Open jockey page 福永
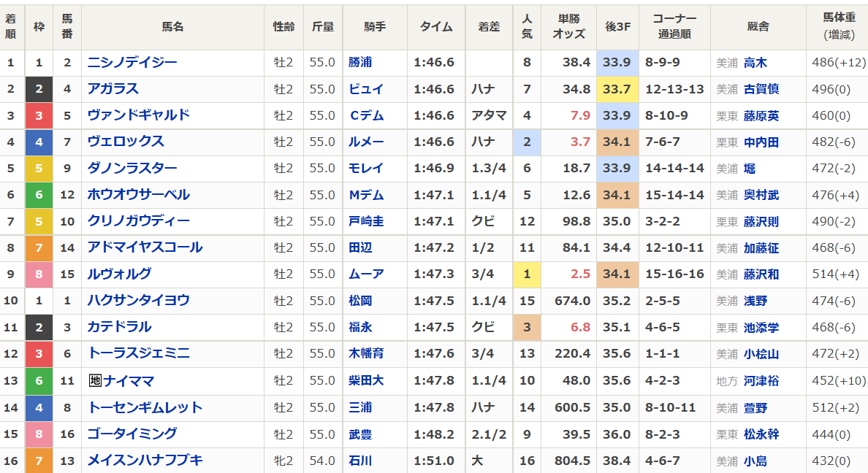The height and width of the screenshot is (473, 868). pyautogui.click(x=360, y=327)
